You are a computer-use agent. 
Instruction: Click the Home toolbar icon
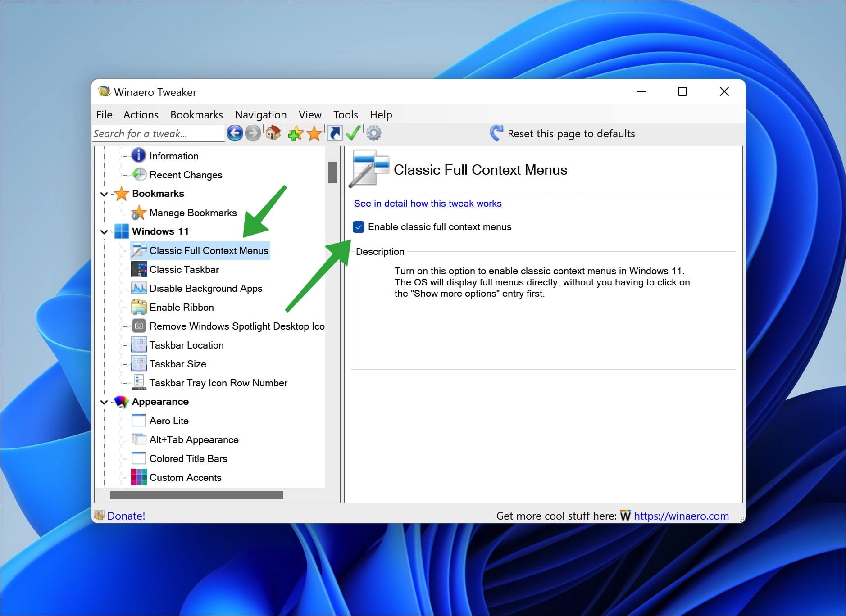[x=273, y=133]
